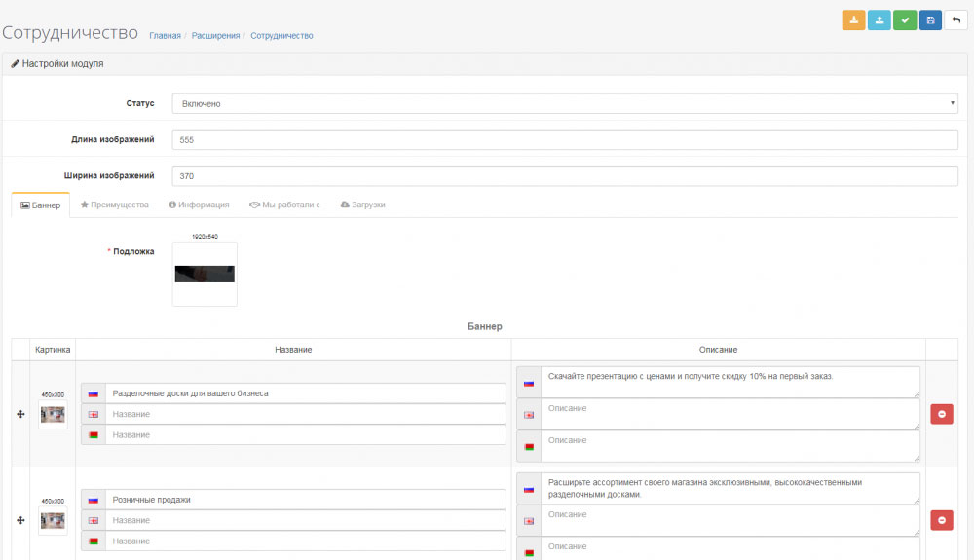Click the blue floppy disk save button
The image size is (974, 560).
point(930,20)
